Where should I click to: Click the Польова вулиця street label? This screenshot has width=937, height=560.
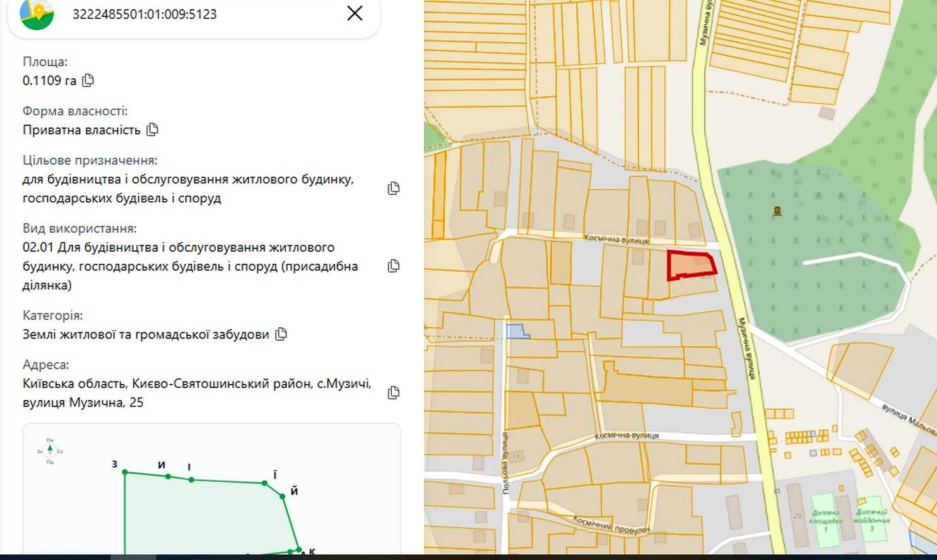pyautogui.click(x=505, y=462)
